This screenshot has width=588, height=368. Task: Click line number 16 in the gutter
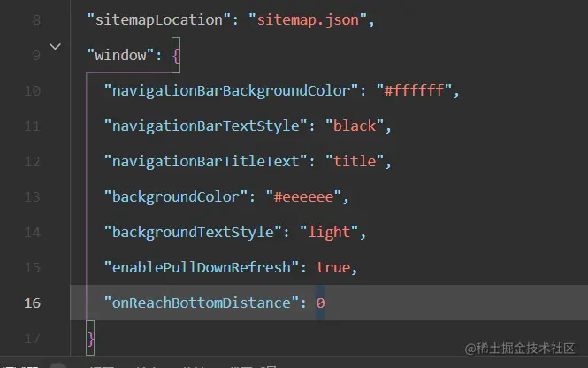point(32,303)
